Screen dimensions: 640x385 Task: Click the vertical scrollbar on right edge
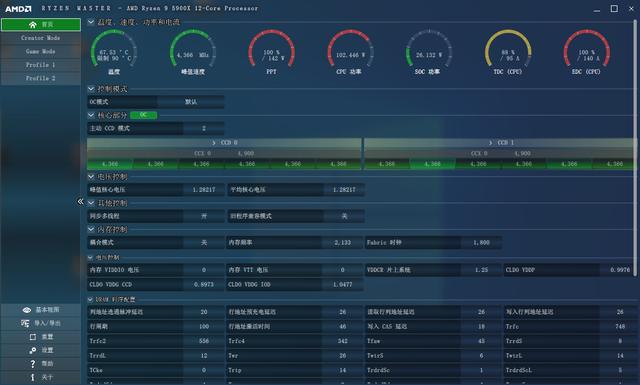(635, 147)
